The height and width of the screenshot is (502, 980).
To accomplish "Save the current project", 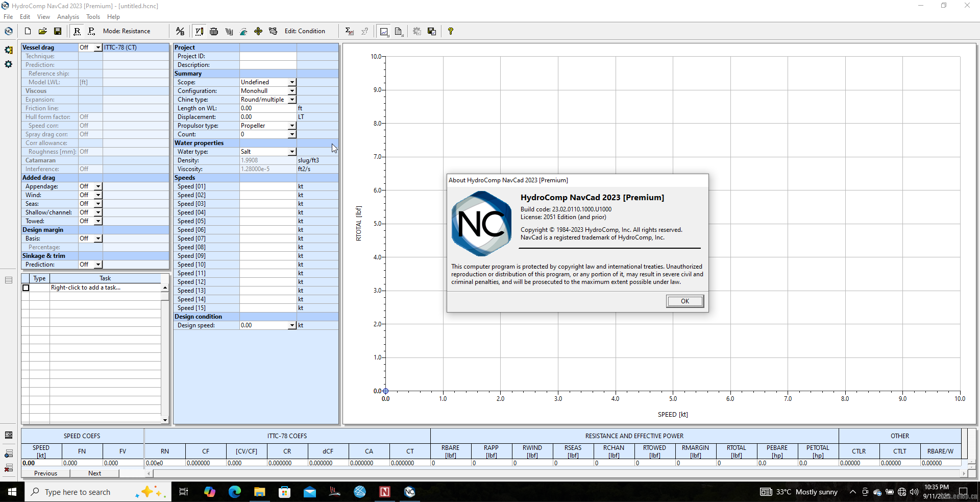I will pos(58,31).
